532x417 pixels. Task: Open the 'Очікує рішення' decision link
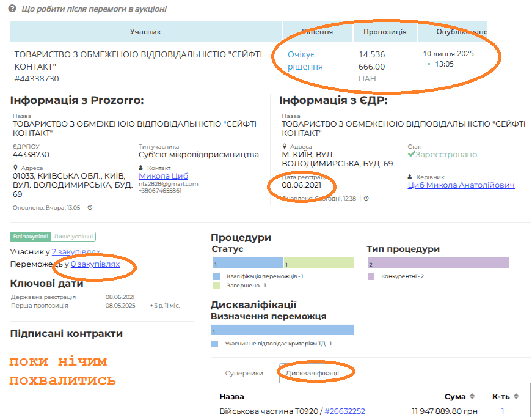pos(305,61)
